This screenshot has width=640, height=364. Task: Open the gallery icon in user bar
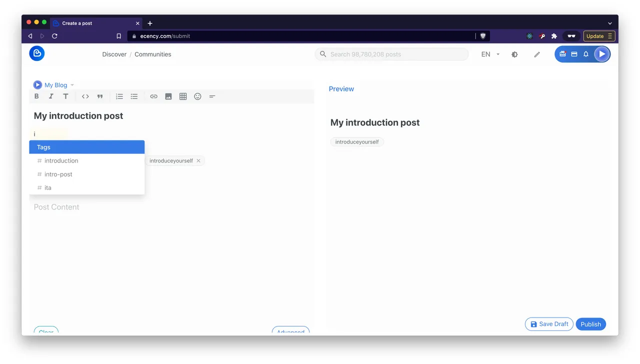(x=562, y=54)
